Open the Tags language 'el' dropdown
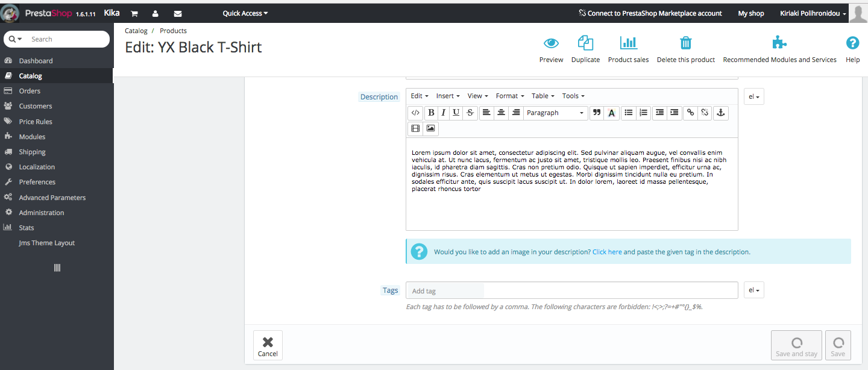Screen dimensions: 868x370 click(754, 290)
